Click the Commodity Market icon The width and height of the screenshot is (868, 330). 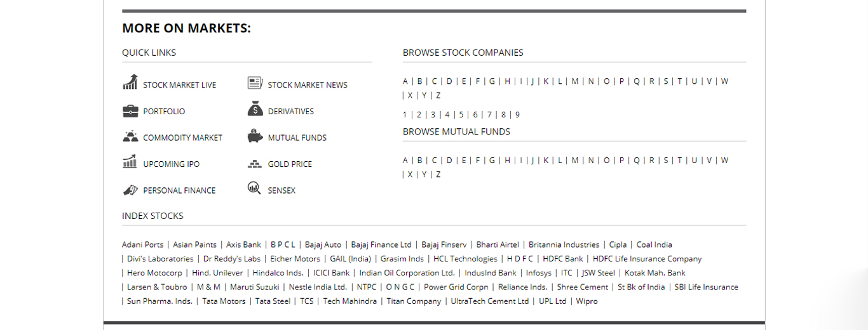pos(130,137)
